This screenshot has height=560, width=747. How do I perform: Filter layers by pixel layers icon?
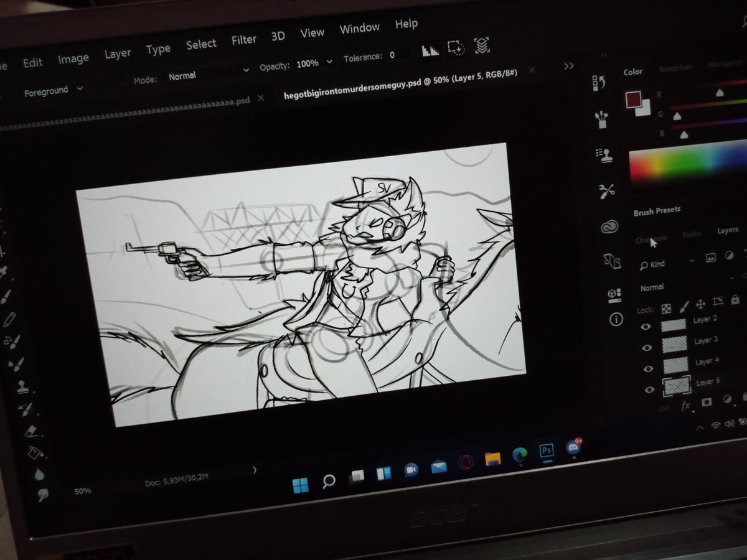[710, 258]
